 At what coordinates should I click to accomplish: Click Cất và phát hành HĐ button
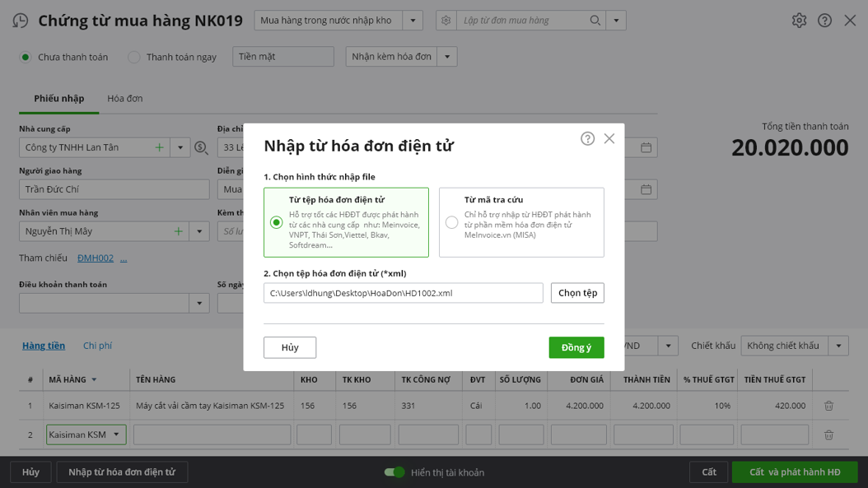(x=795, y=472)
